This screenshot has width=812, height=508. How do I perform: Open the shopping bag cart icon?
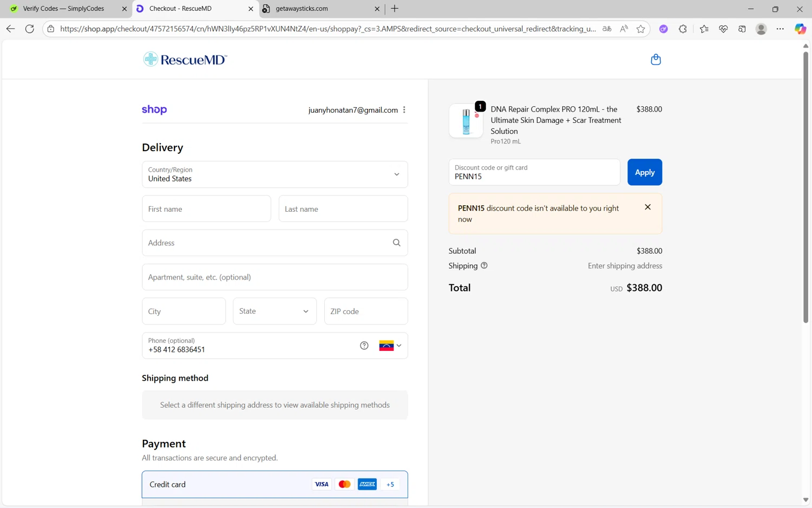pos(656,60)
